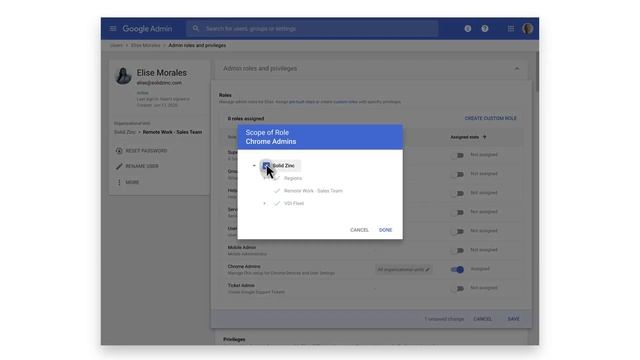Click DONE in Scope of Role dialog

click(x=385, y=230)
